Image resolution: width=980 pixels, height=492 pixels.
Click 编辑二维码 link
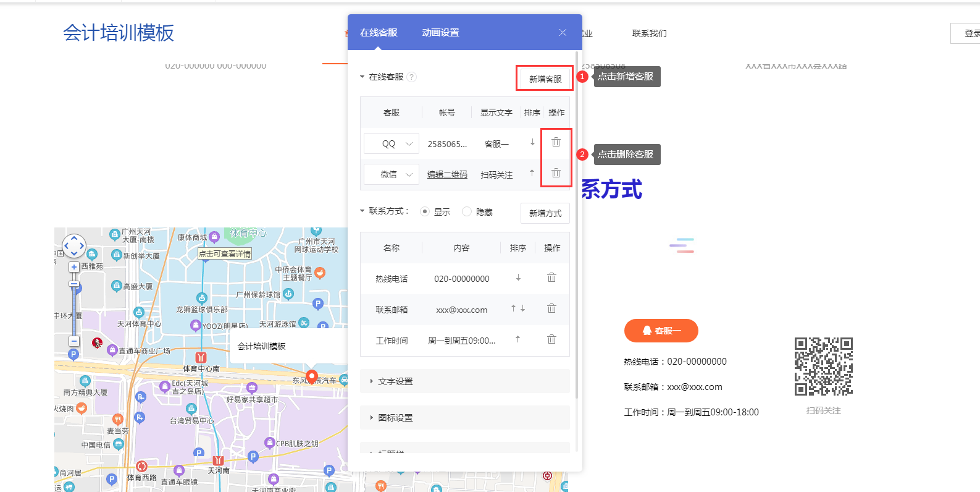[447, 174]
